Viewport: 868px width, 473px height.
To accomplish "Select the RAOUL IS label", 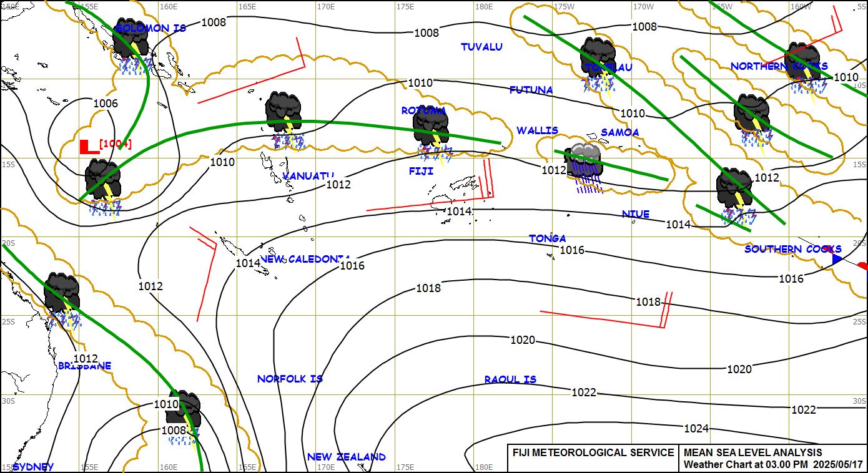I will (x=510, y=379).
